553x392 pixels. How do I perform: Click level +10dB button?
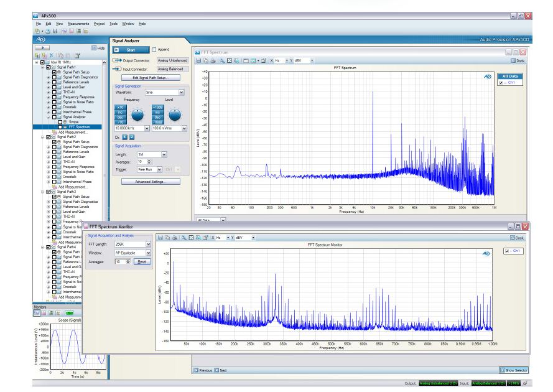click(x=157, y=107)
